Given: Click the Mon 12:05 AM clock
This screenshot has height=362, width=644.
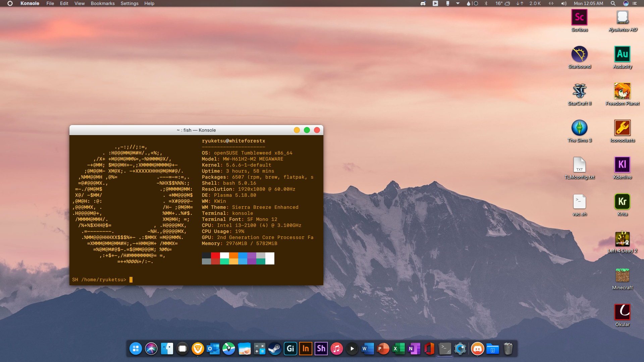Looking at the screenshot, I should click(x=588, y=3).
